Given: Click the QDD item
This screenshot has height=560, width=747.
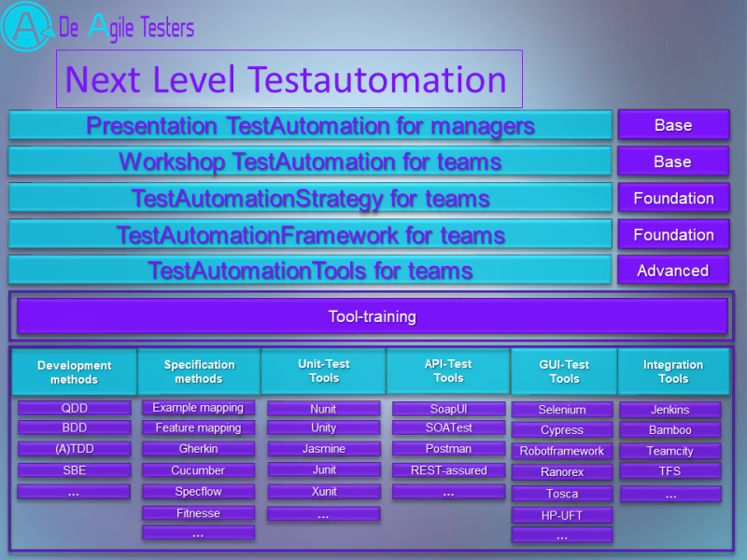Looking at the screenshot, I should [x=75, y=408].
